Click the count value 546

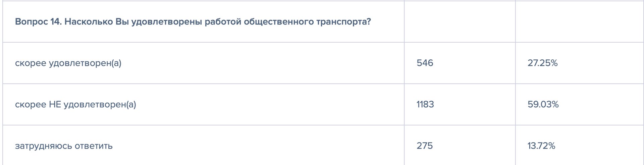click(x=425, y=63)
